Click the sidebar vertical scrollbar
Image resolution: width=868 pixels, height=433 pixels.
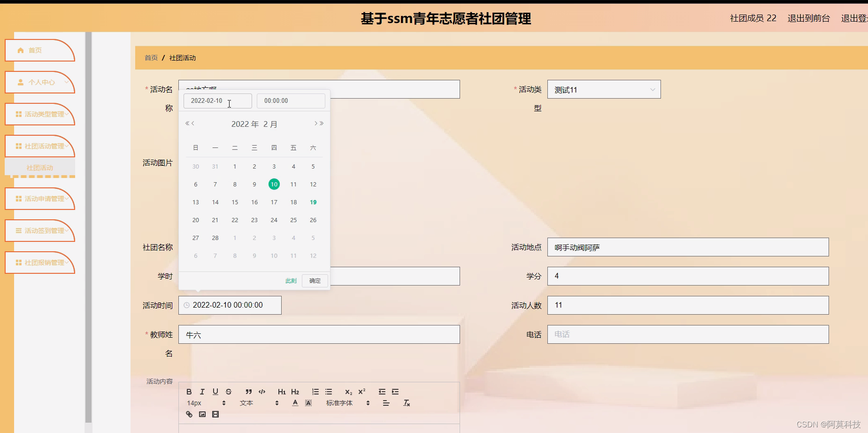[x=88, y=228]
